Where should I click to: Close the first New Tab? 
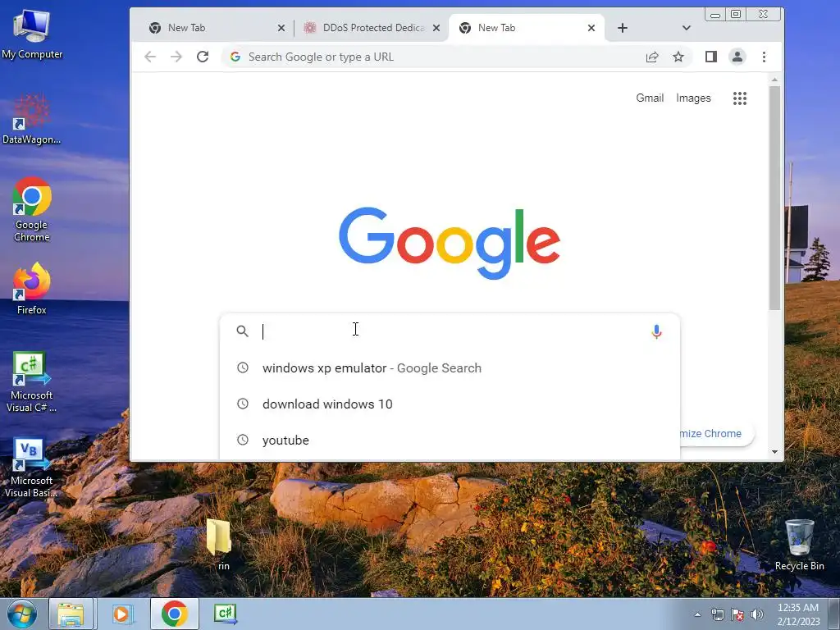281,28
